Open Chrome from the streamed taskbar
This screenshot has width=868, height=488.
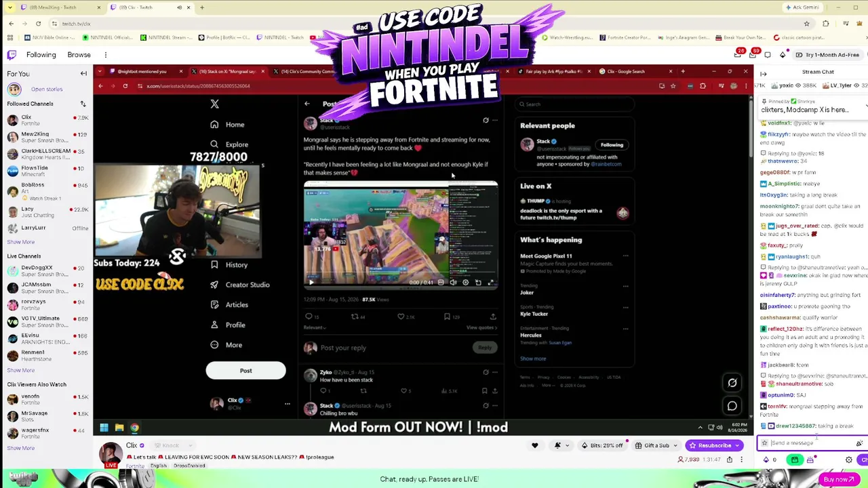pos(134,428)
